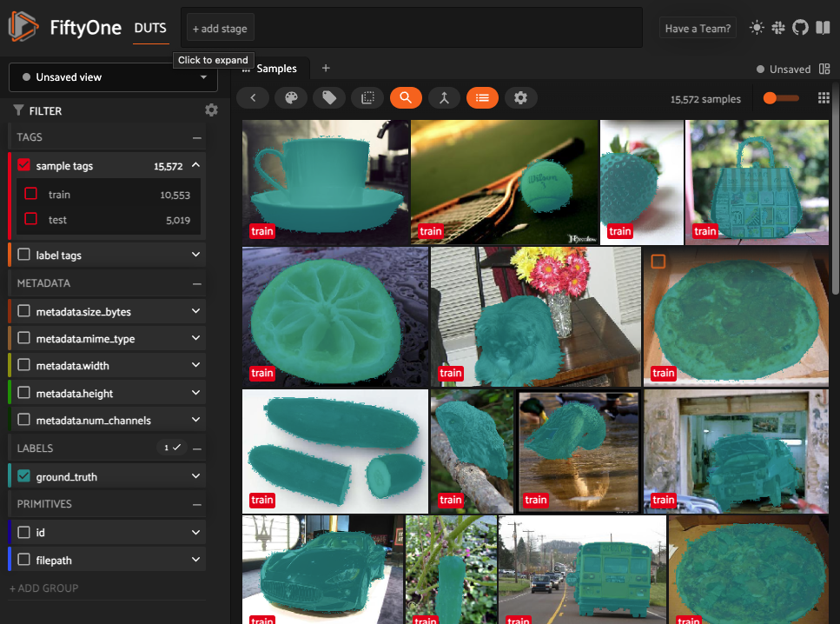This screenshot has height=624, width=840.
Task: Hide the sidebar with the back arrow
Action: (253, 97)
